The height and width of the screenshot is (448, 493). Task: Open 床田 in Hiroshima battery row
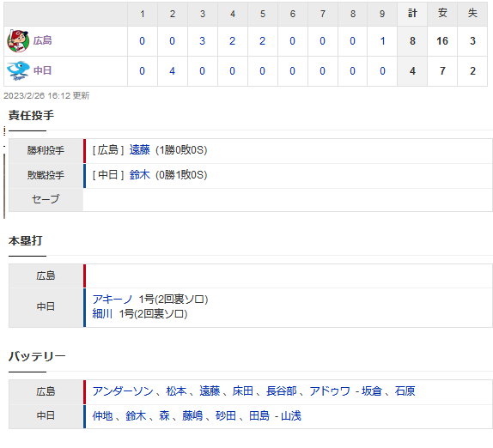pos(243,391)
